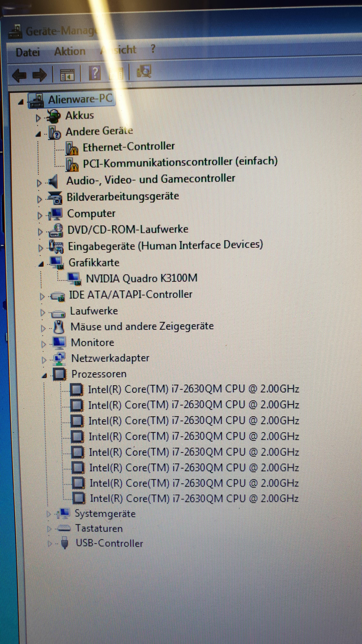Click the Andere Geräte unknown device icon

pos(54,133)
